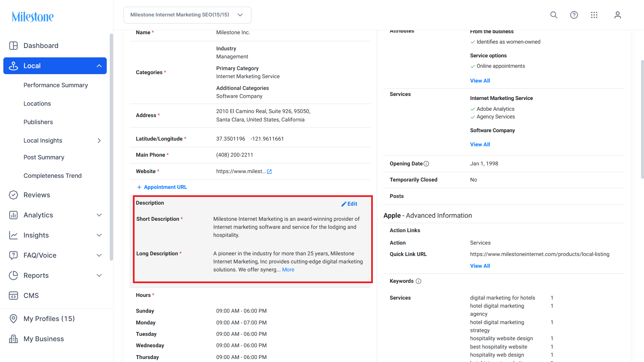
Task: Click the plus icon for Appointment URL
Action: click(x=139, y=187)
